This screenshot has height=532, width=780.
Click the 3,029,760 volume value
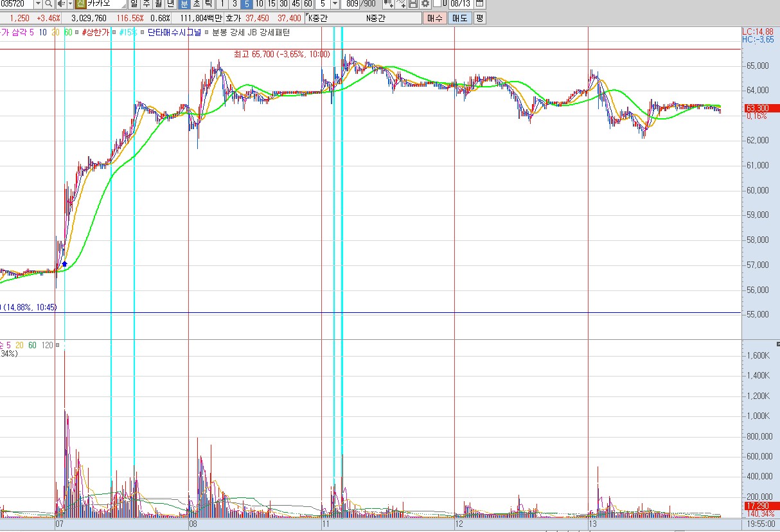[88, 18]
